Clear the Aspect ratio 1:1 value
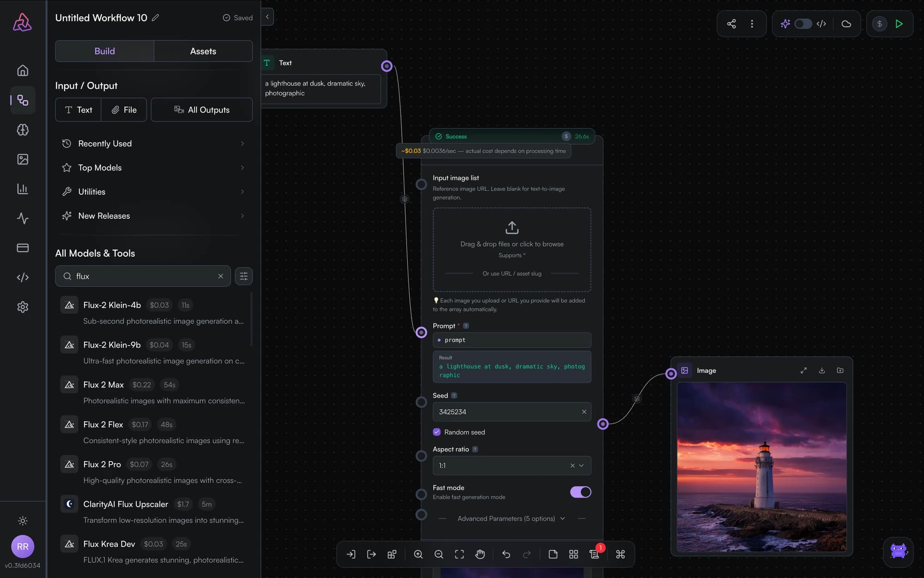Screen dimensions: 924x578 click(x=572, y=466)
